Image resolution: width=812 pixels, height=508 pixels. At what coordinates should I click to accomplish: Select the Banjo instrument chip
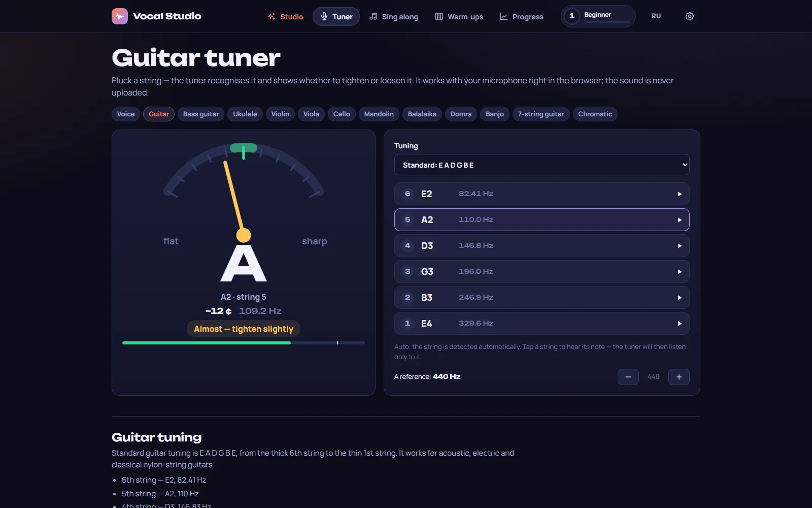[495, 114]
